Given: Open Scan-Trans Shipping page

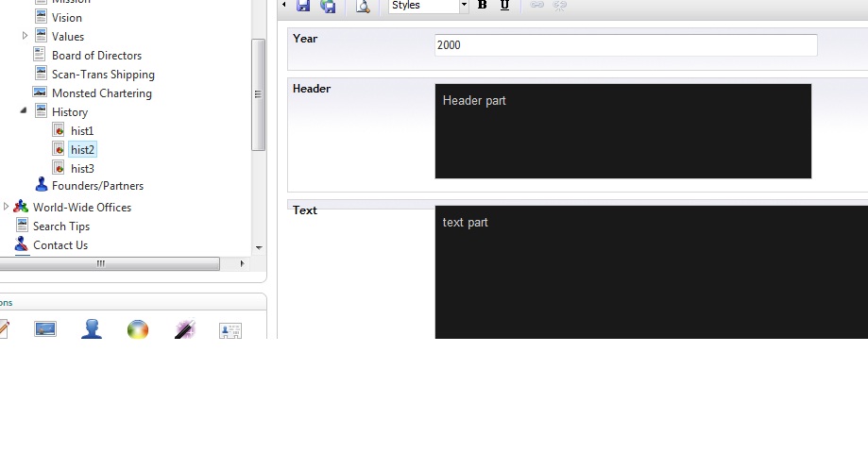Looking at the screenshot, I should 103,75.
